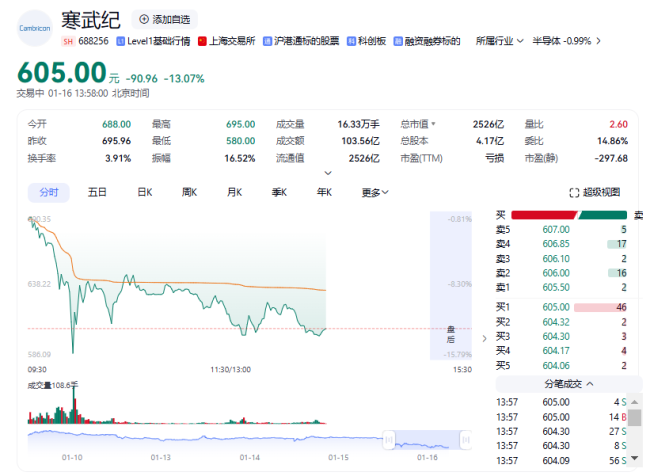Screen dimensions: 650x476
Task: Click the green sell ratio bar
Action: coord(603,215)
